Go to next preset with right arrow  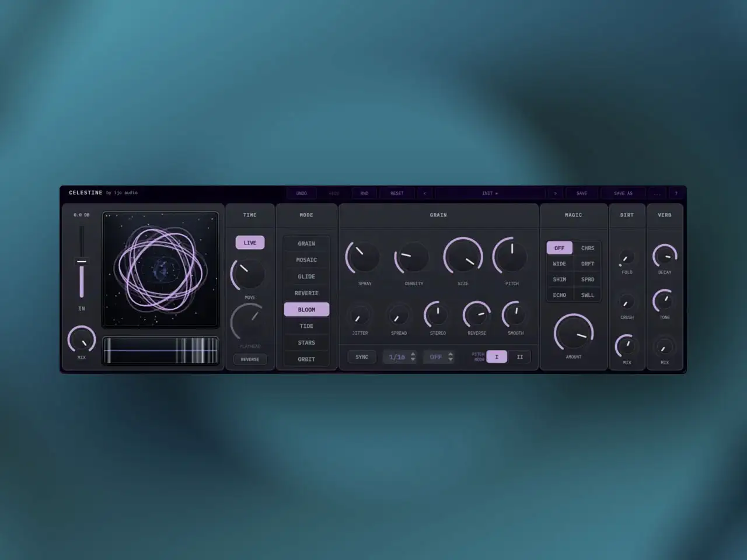point(555,193)
